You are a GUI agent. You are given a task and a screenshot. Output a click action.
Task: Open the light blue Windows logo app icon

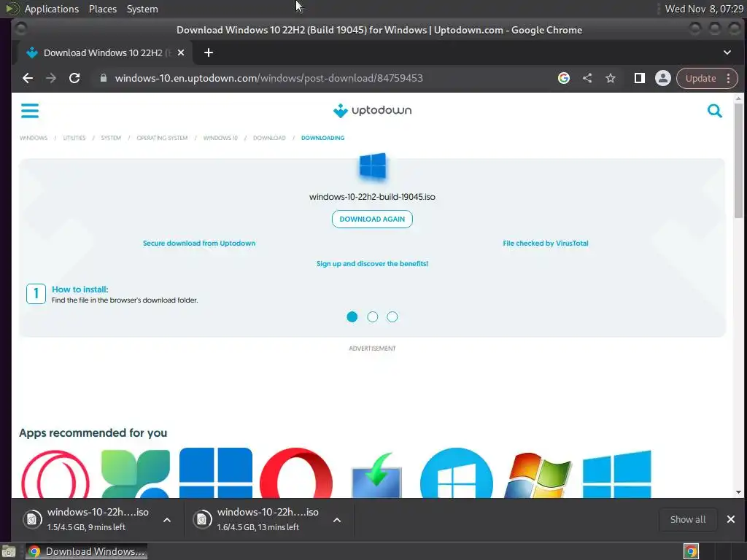tap(617, 474)
